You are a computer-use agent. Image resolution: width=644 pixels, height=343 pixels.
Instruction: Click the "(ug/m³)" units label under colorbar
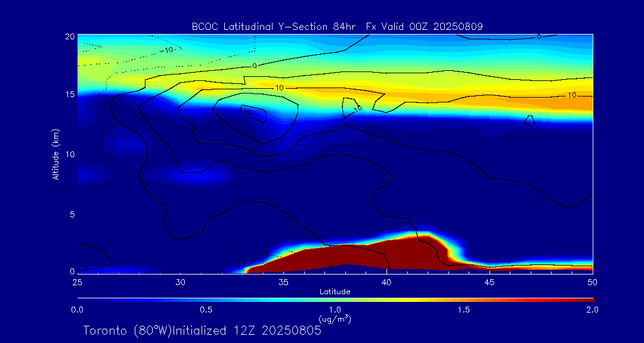coord(335,319)
